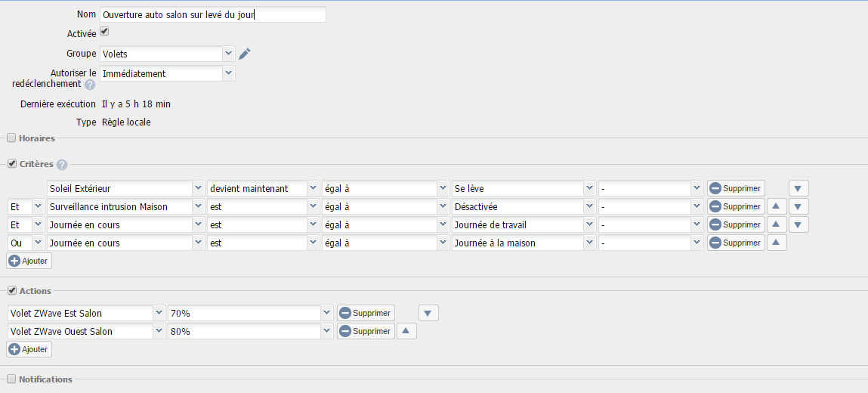The image size is (868, 393).
Task: Toggle the Actions section checkbox
Action: (x=11, y=290)
